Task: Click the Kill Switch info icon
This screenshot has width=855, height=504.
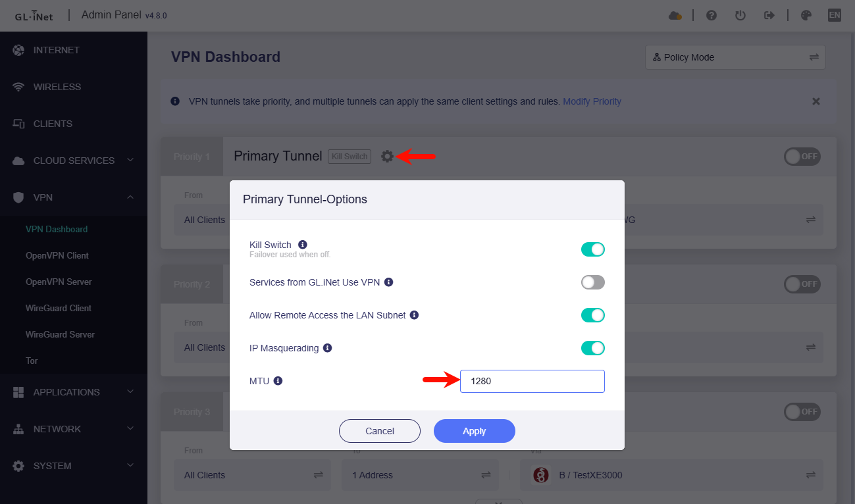Action: 302,243
